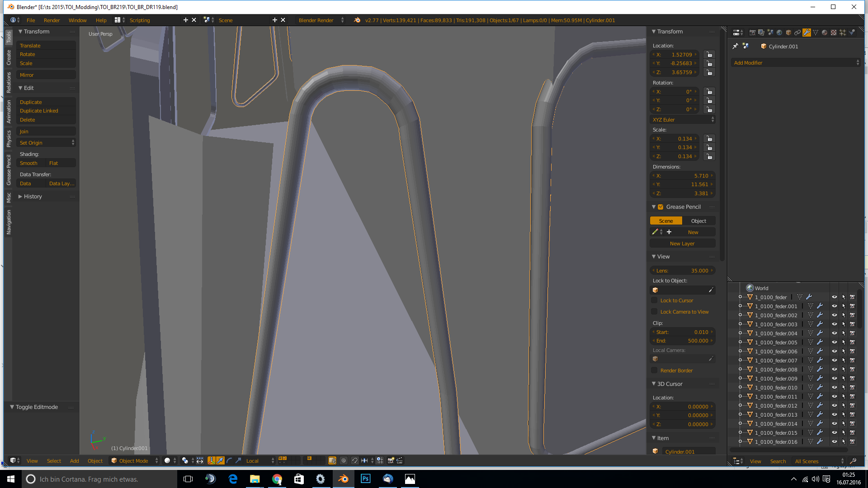Screen dimensions: 868x488
Task: Open the Texture properties checker tab
Action: (x=834, y=33)
